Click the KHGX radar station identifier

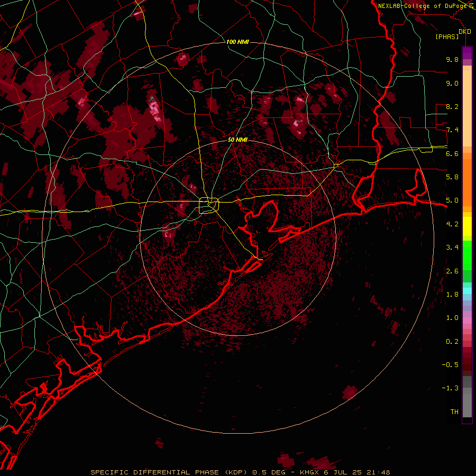coord(309,472)
